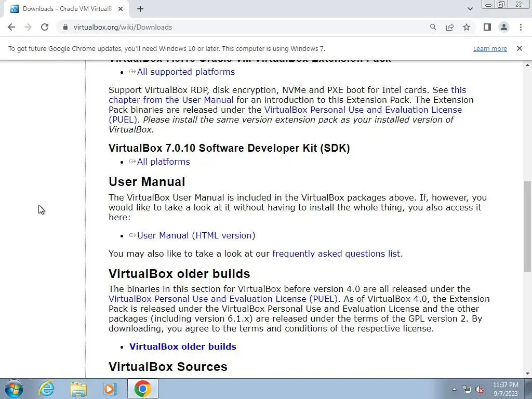Show hidden system tray icons
532x399 pixels.
[x=454, y=389]
